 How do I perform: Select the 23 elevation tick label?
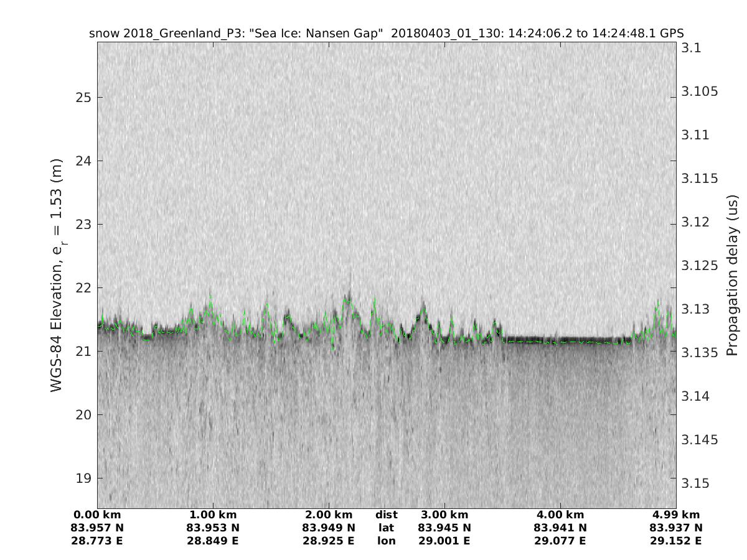(x=83, y=225)
